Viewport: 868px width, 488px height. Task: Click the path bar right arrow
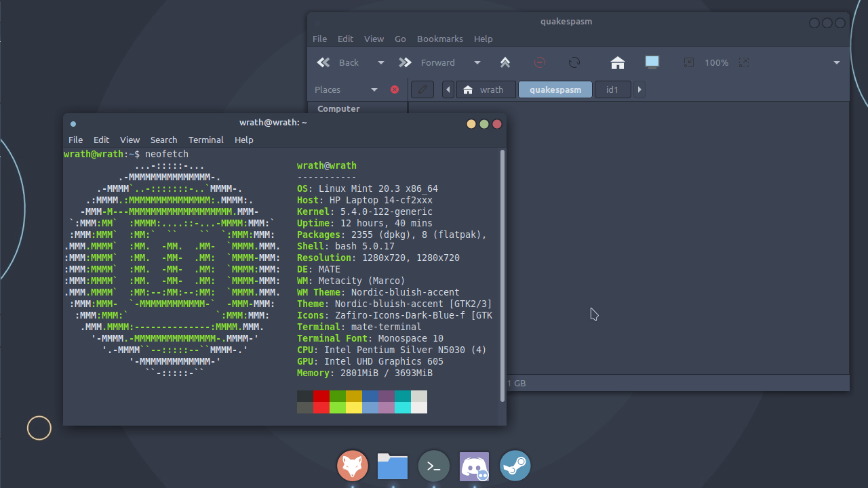coord(639,89)
